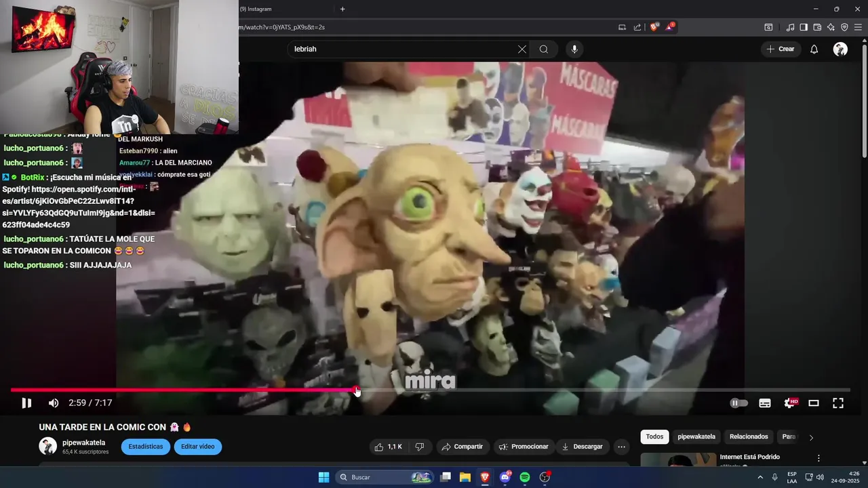Open the Spotify link in BotRix chat message
Screen dimensions: 868x488
click(79, 207)
